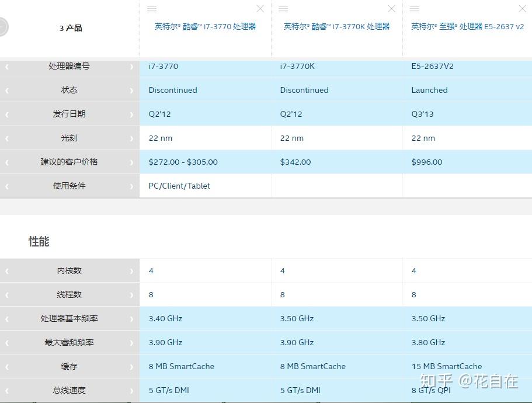Image resolution: width=532 pixels, height=403 pixels.
Task: Click right chevron on 光刻 row
Action: [x=131, y=138]
